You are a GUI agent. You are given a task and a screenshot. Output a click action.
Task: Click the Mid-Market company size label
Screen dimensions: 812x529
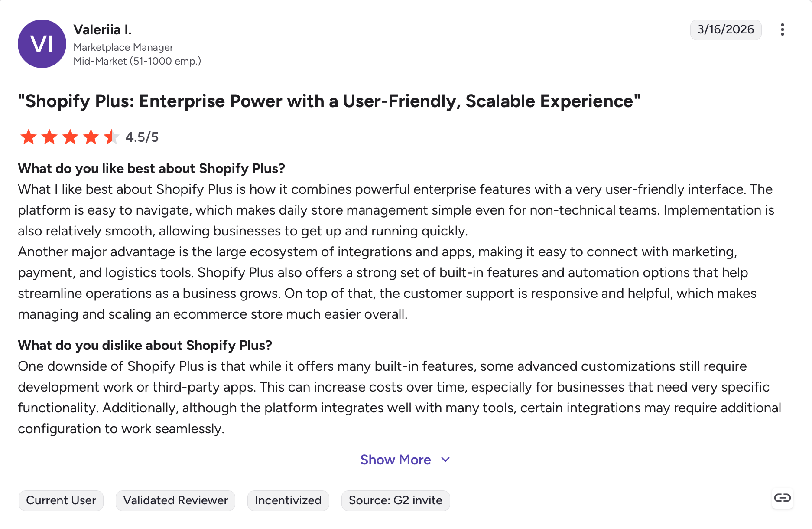pyautogui.click(x=137, y=61)
